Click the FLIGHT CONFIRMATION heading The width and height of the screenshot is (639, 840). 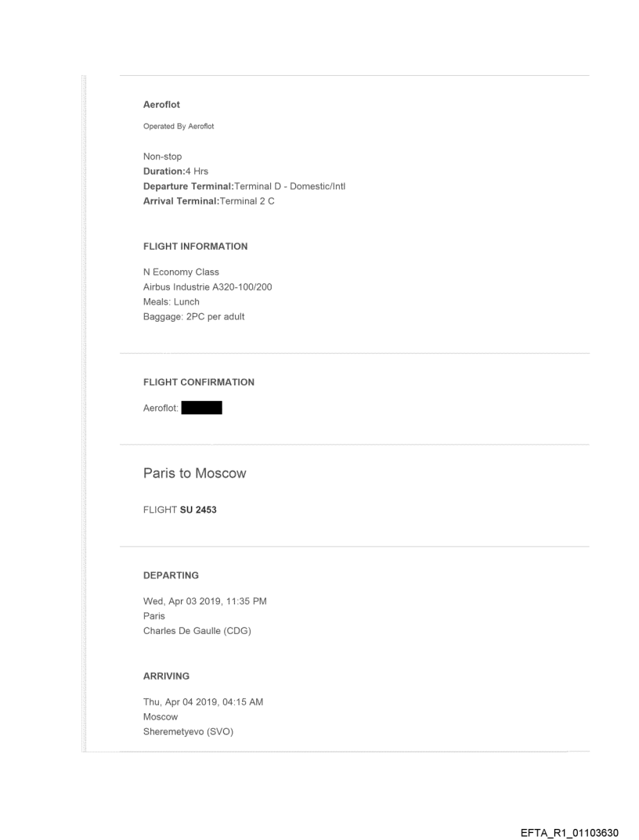[x=198, y=383]
